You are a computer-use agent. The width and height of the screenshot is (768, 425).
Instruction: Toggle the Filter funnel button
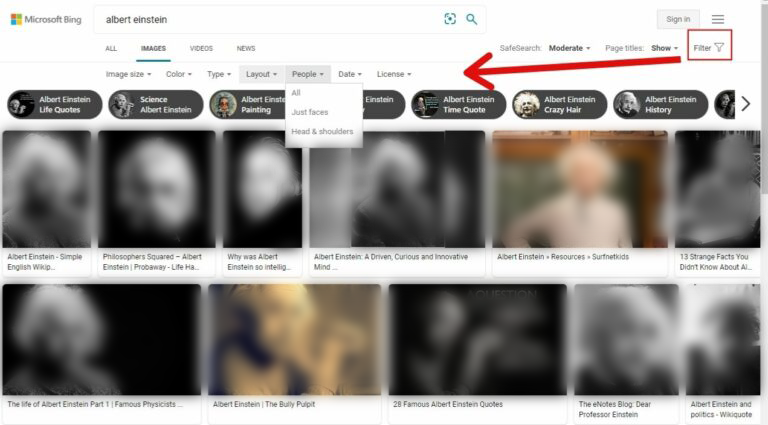710,47
